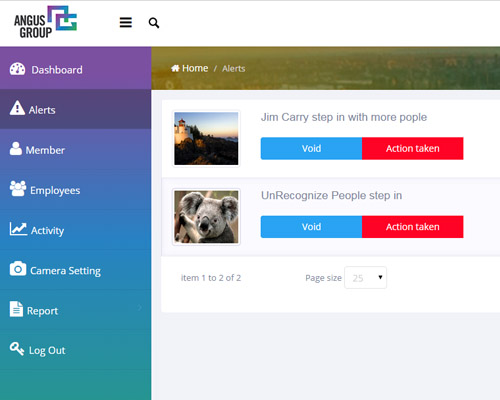This screenshot has width=500, height=400.
Task: Expand the Report submenu chevron
Action: coord(140,308)
